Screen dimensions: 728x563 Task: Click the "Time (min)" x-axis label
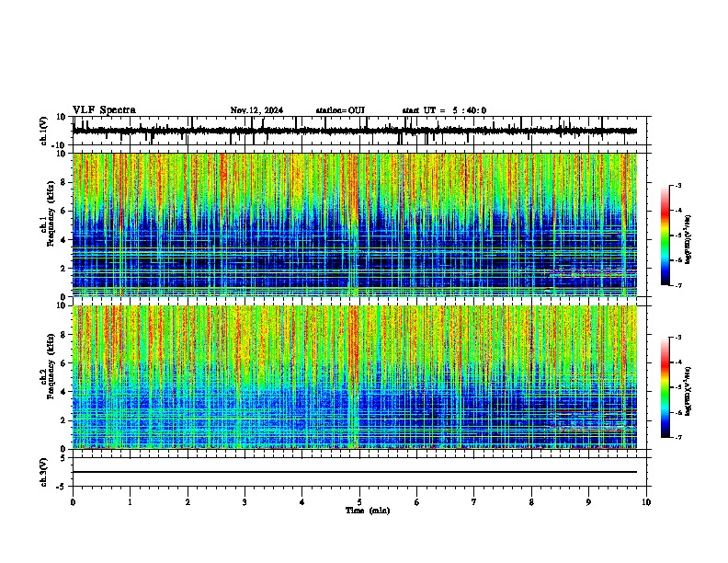(x=368, y=511)
